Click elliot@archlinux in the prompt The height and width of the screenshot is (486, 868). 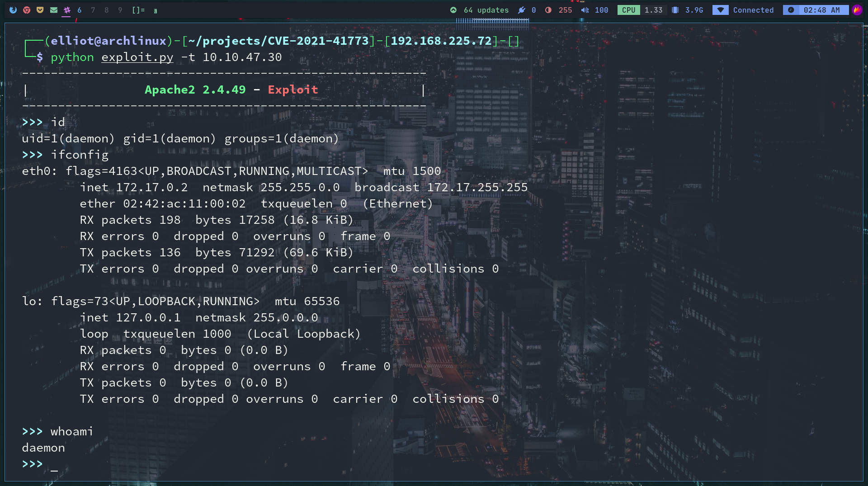click(108, 41)
